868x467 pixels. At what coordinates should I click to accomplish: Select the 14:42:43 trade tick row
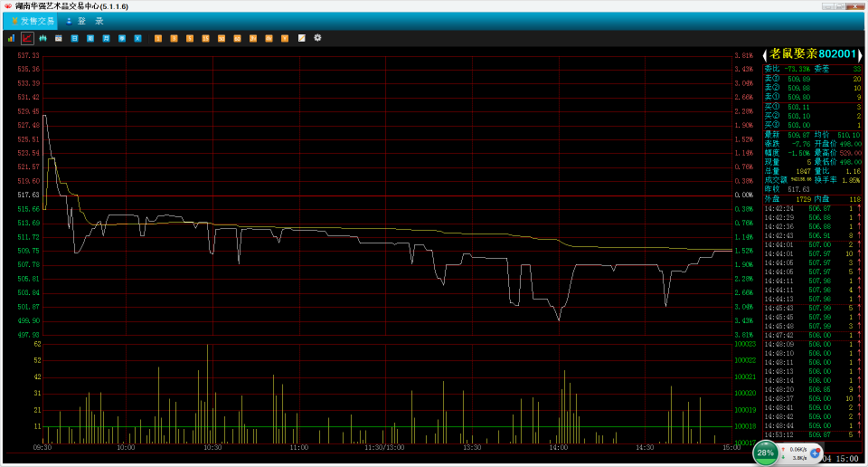(x=813, y=236)
